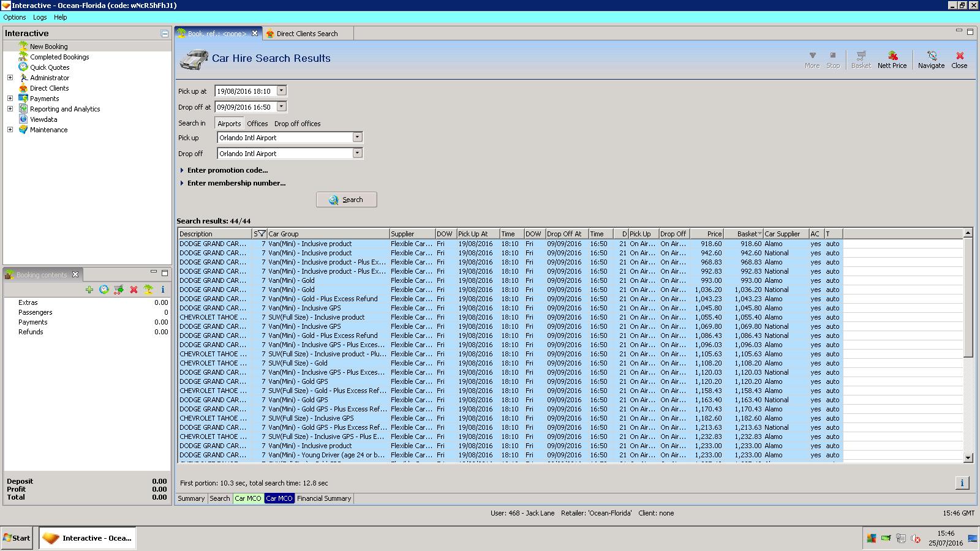Viewport: 980px width, 551px height.
Task: Switch to the Financial Summary tab
Action: tap(324, 498)
